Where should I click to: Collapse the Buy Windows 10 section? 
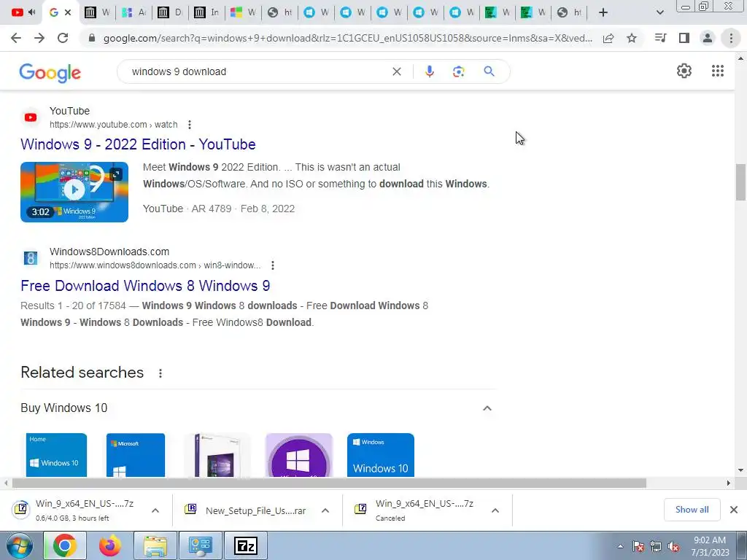click(x=487, y=408)
